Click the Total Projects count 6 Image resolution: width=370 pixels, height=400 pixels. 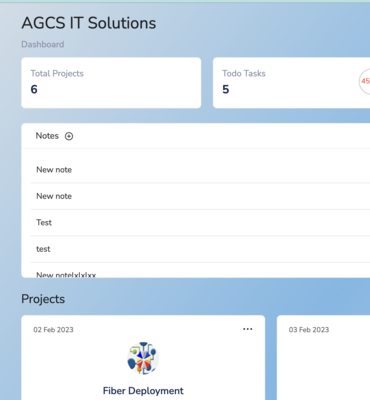tap(34, 89)
